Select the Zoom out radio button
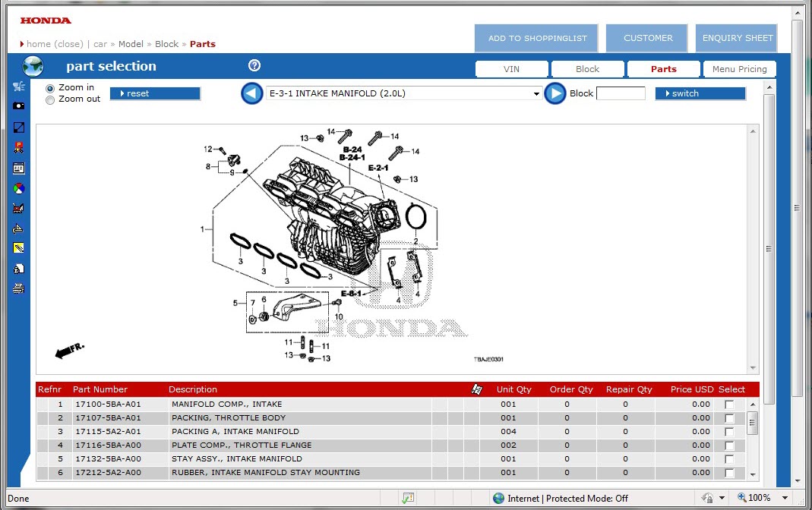 (50, 99)
